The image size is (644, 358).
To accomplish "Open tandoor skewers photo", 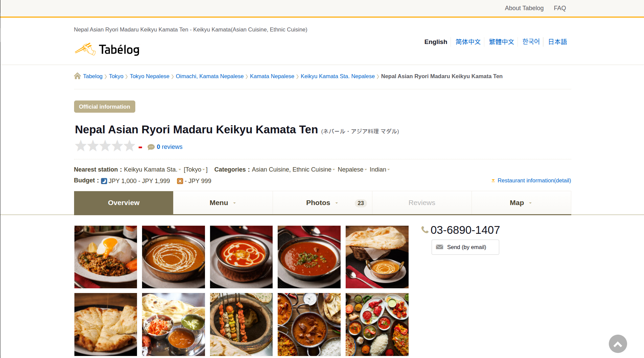I will [x=241, y=325].
